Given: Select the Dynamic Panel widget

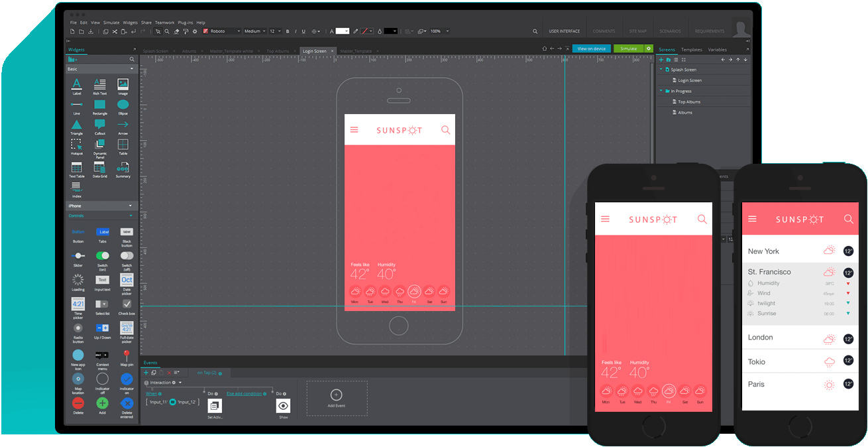Looking at the screenshot, I should click(x=99, y=144).
